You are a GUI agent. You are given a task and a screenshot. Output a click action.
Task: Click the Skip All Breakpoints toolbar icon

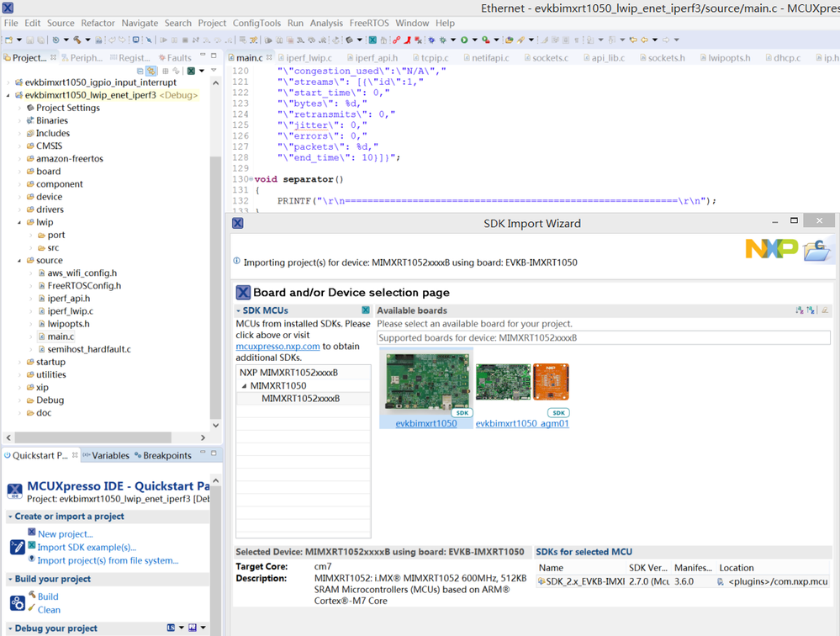[148, 40]
